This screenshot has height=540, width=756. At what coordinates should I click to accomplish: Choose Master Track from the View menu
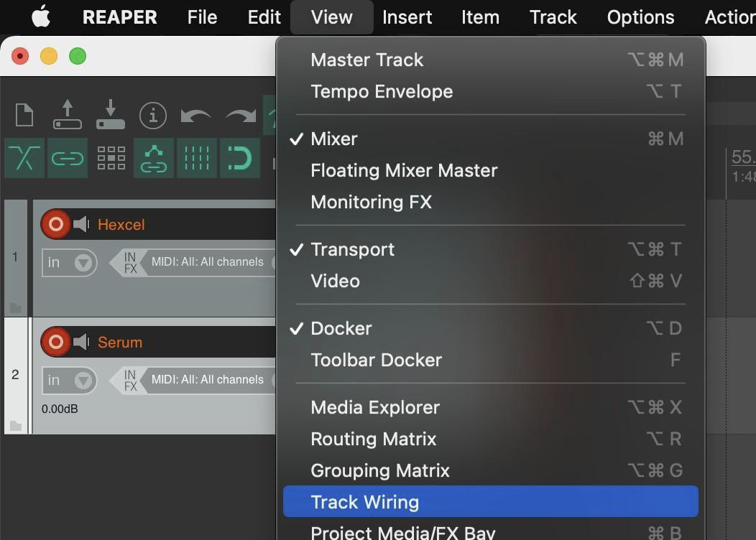pyautogui.click(x=491, y=60)
